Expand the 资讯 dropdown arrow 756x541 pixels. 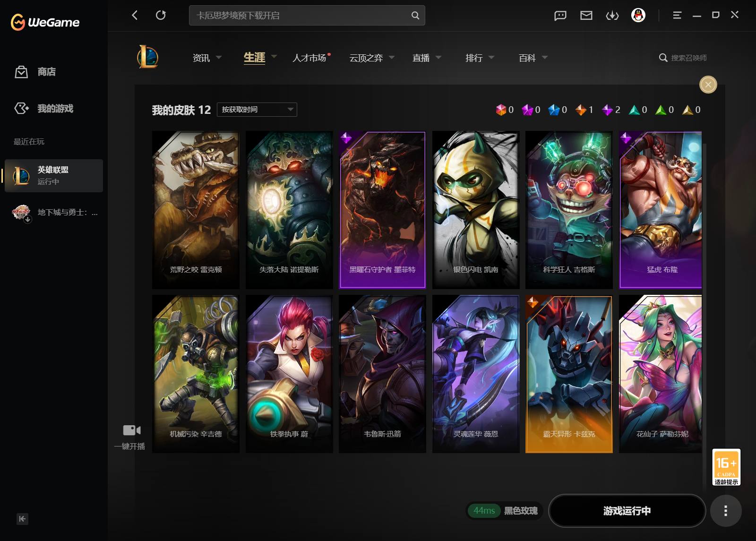219,57
